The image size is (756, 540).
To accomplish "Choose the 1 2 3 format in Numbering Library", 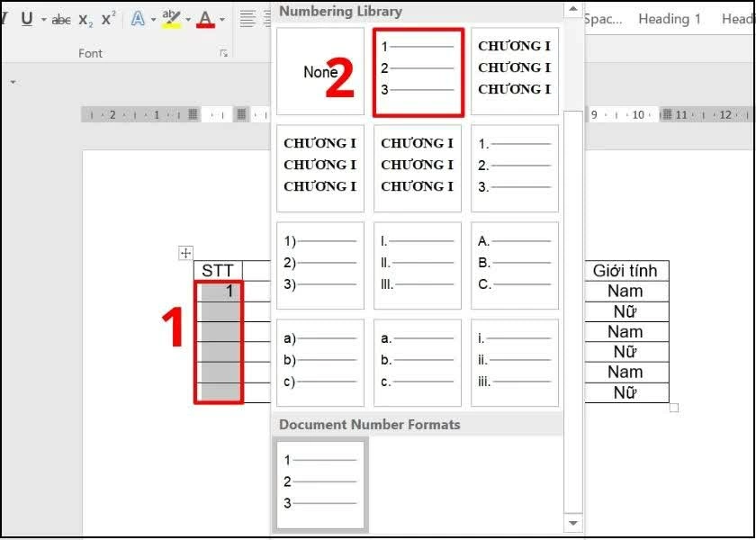I will point(418,72).
